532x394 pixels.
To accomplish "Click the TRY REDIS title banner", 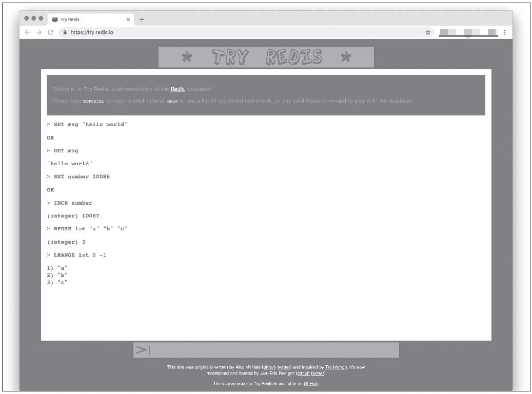I will click(266, 57).
